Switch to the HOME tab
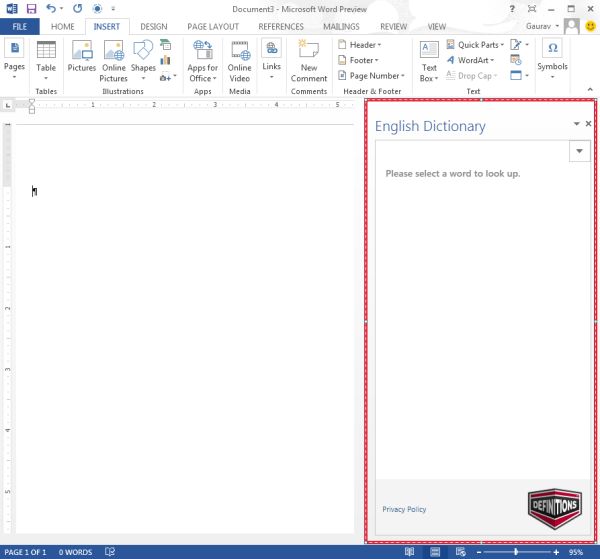 coord(63,26)
